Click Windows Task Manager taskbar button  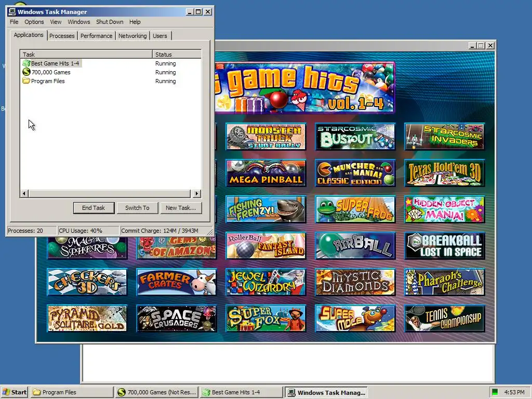click(x=326, y=393)
